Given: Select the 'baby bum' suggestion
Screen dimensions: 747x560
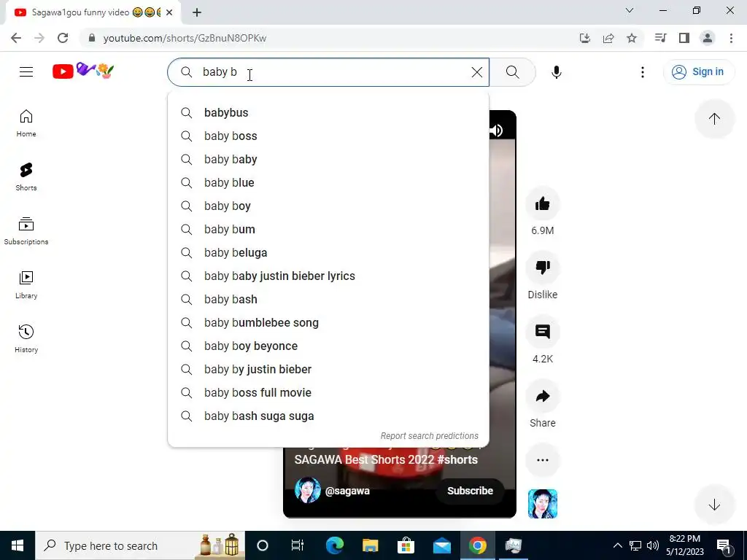Looking at the screenshot, I should (x=328, y=229).
